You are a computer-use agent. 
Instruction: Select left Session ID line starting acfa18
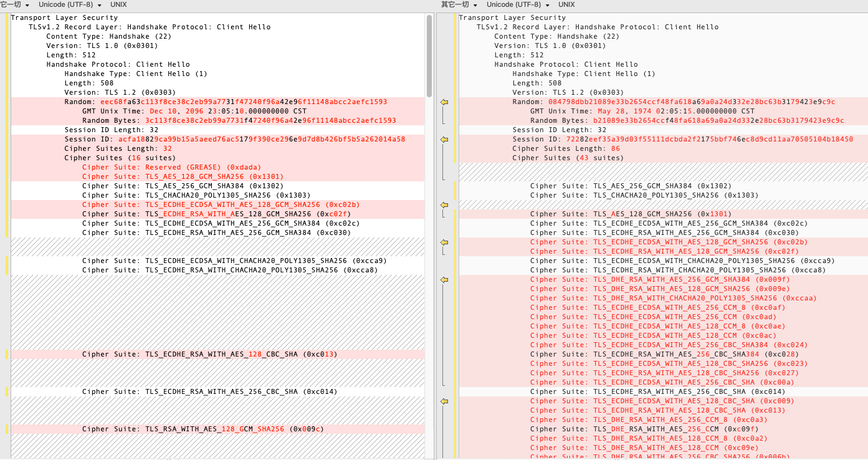(x=234, y=139)
